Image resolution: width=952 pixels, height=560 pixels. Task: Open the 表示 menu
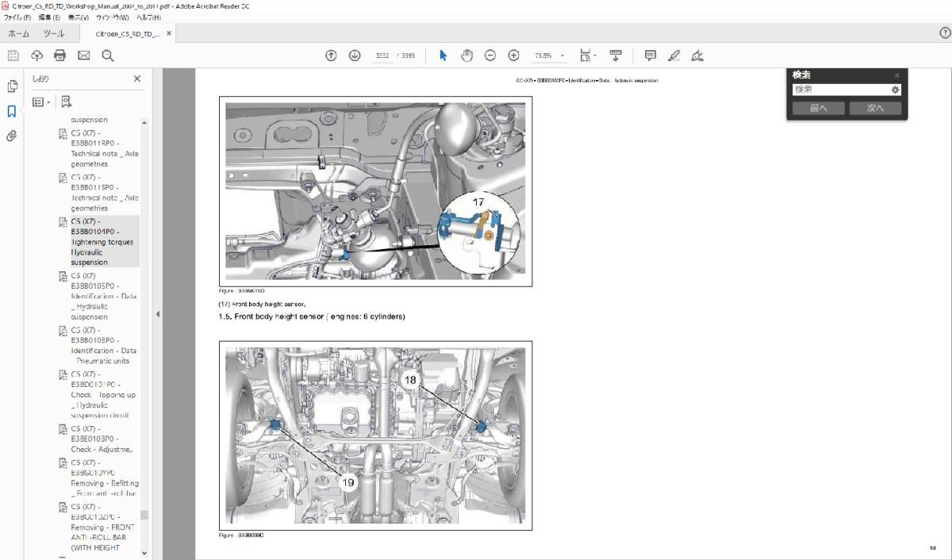click(x=78, y=17)
